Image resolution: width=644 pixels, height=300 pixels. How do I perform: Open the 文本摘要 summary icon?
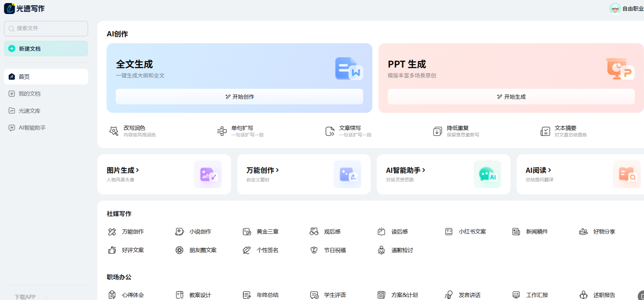(x=545, y=131)
